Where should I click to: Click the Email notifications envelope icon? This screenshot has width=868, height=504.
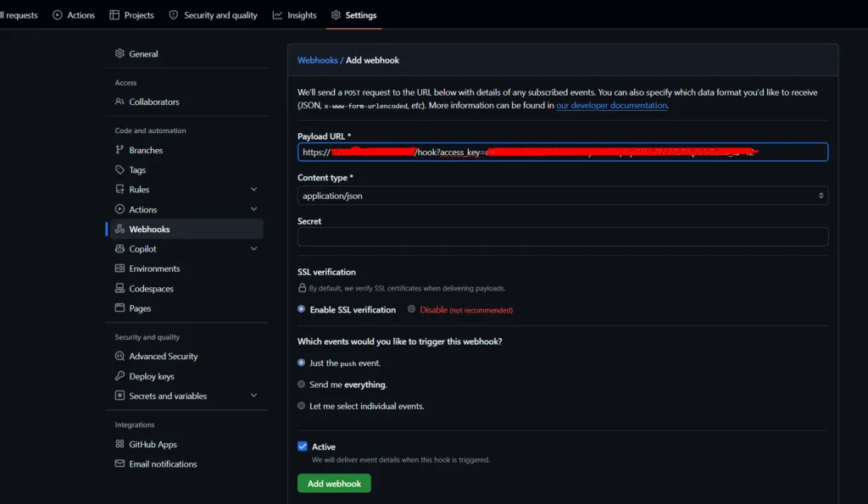point(120,463)
